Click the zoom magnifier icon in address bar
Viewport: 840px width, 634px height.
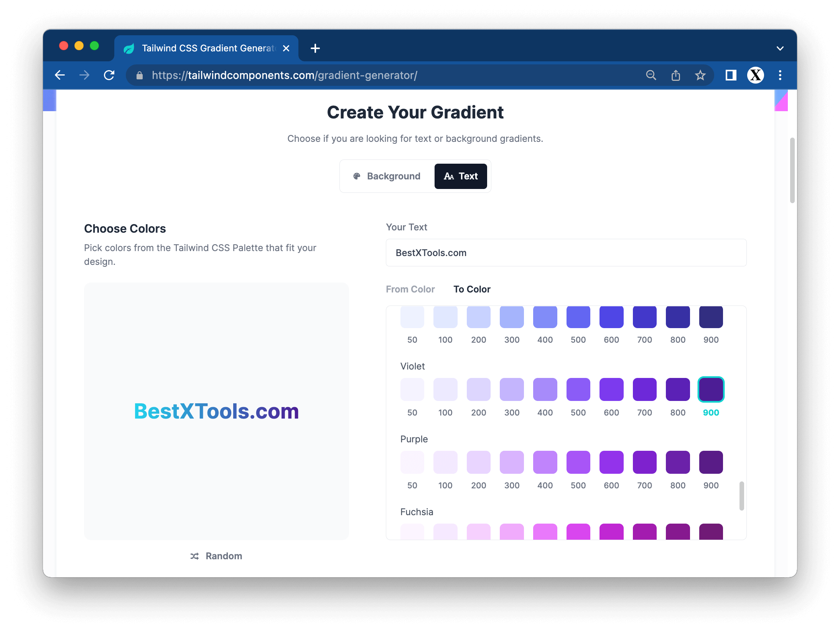pyautogui.click(x=651, y=75)
